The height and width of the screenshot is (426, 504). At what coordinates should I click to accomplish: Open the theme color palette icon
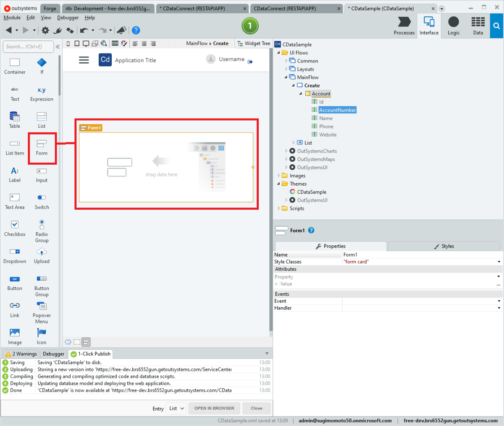coord(124,43)
